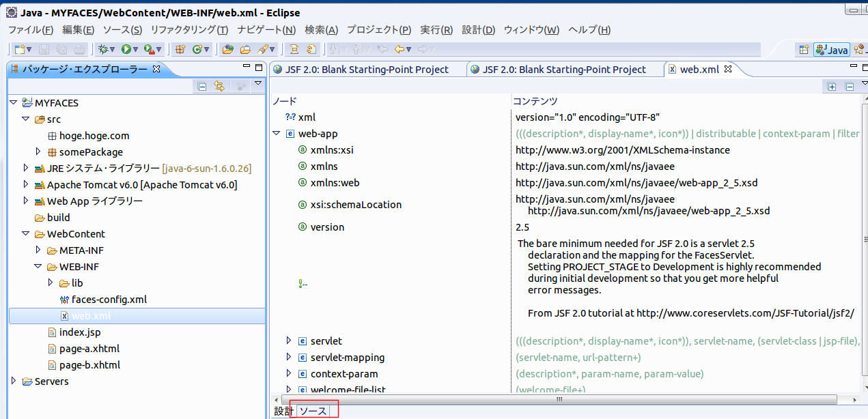Switch to the Java perspective button
868x419 pixels.
tap(831, 50)
